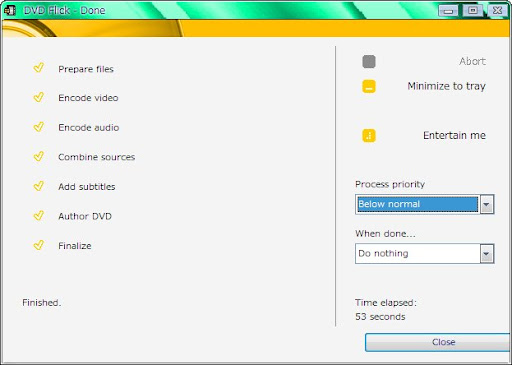Open the Process priority dropdown arrow

point(487,204)
